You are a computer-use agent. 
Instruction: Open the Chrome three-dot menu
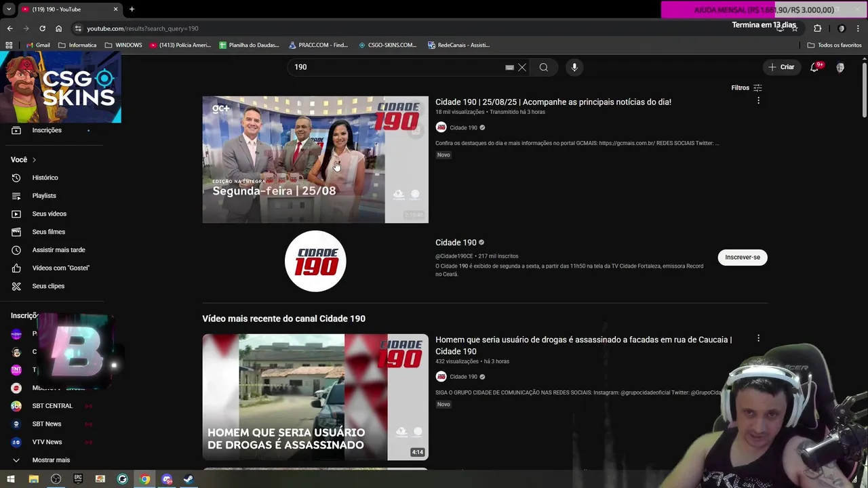pos(858,28)
